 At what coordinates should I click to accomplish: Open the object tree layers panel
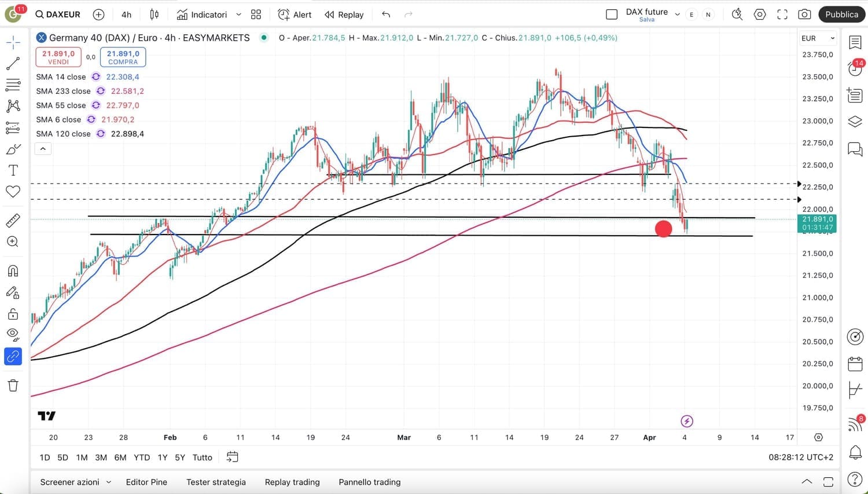(855, 122)
